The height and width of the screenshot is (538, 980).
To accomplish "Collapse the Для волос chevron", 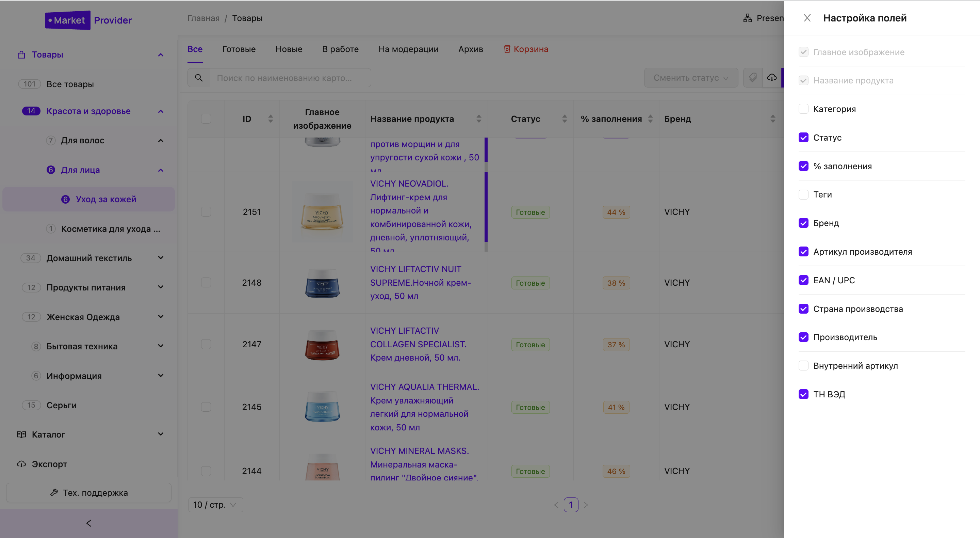I will [161, 141].
